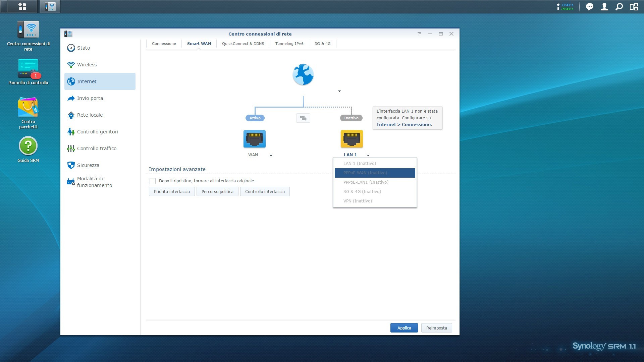644x362 pixels.
Task: Check 'Dopo il ripristino' return to original interface
Action: (153, 181)
